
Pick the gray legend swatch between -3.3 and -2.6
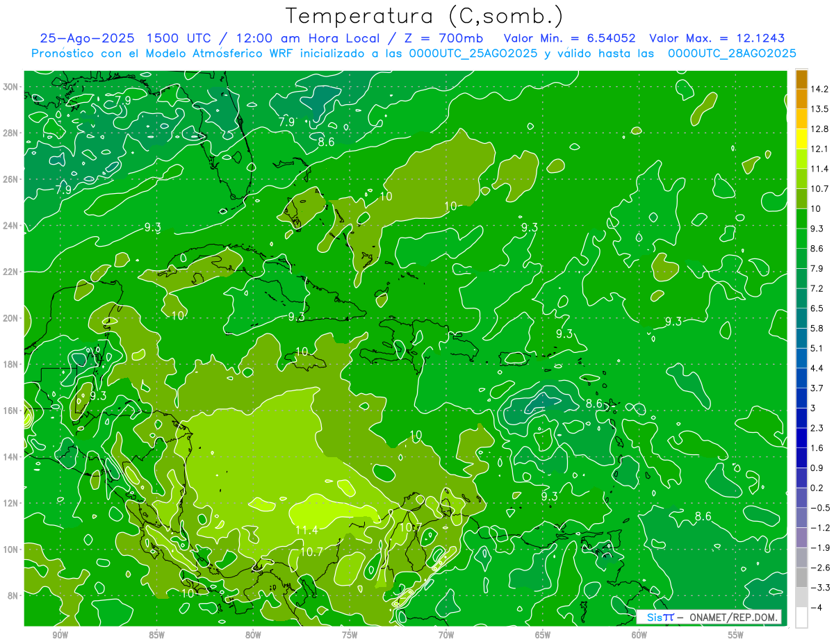[x=801, y=577]
